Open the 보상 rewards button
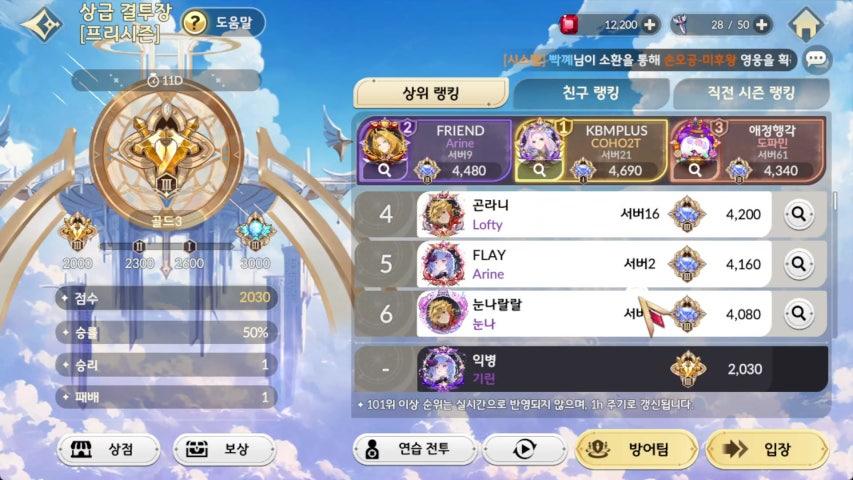Image resolution: width=853 pixels, height=480 pixels. pos(224,450)
